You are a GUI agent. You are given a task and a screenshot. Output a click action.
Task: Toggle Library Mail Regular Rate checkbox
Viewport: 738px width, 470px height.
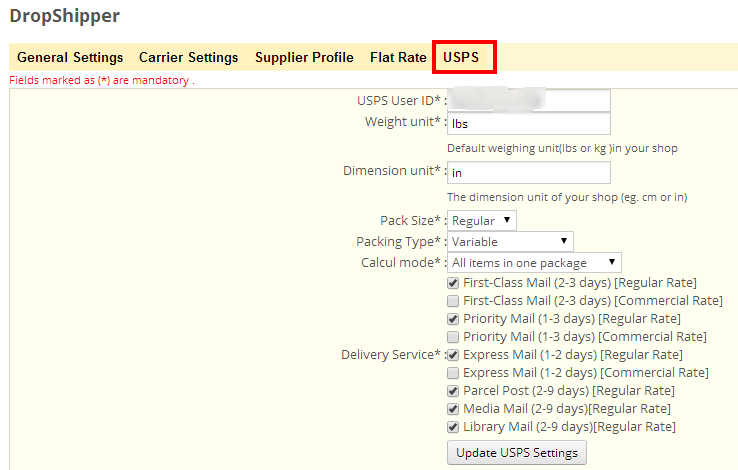[x=453, y=427]
